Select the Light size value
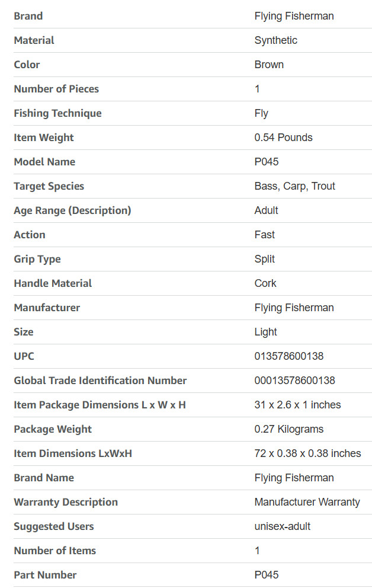This screenshot has width=372, height=588. (265, 333)
